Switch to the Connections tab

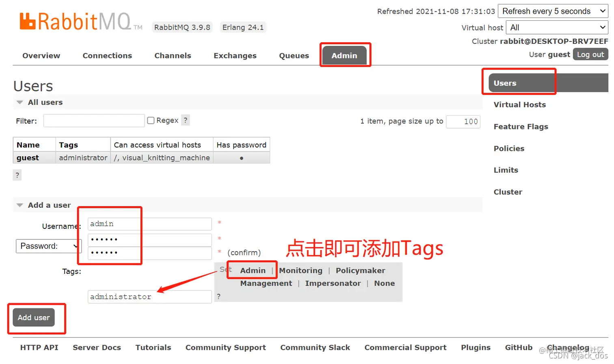pyautogui.click(x=107, y=56)
